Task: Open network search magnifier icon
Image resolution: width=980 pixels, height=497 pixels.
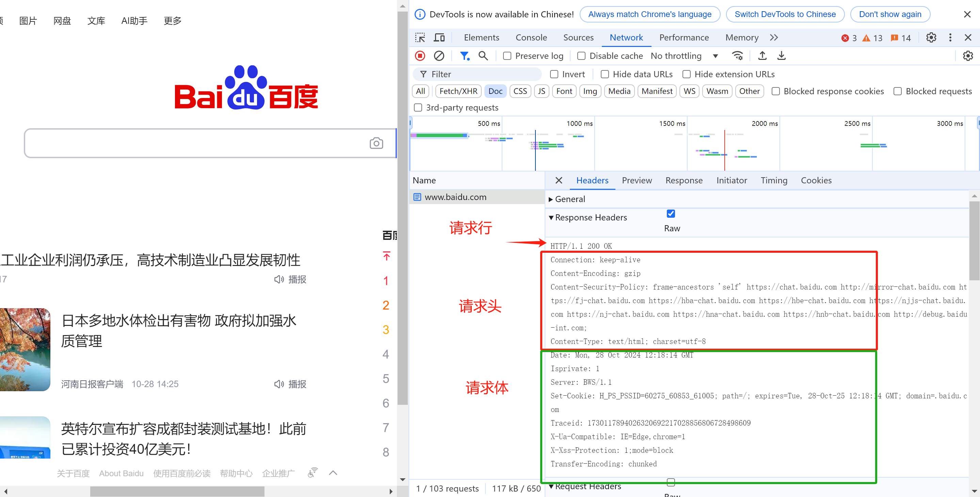Action: 483,55
